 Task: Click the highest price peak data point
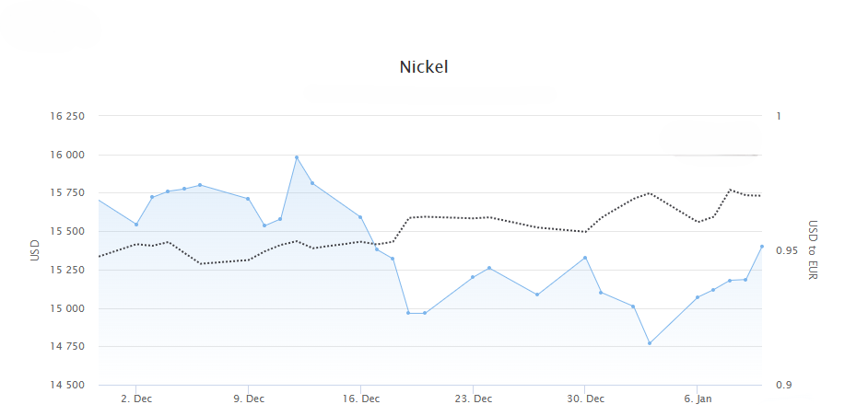coord(297,157)
